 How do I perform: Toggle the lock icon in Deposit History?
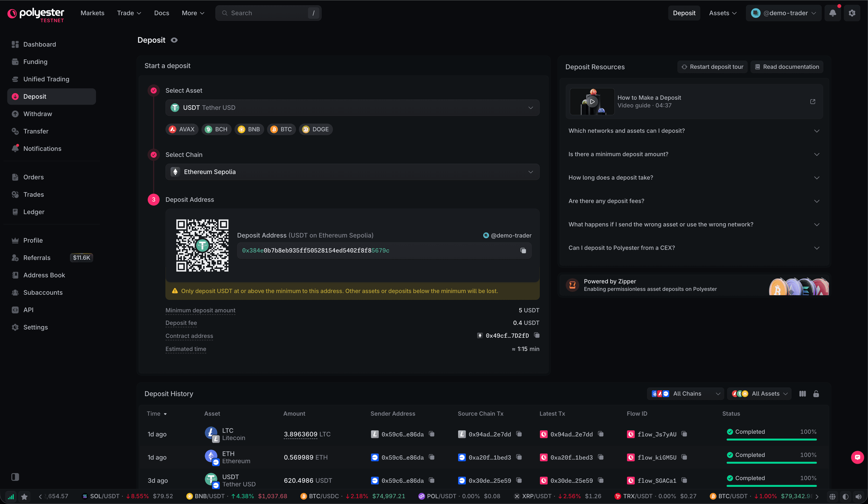816,394
